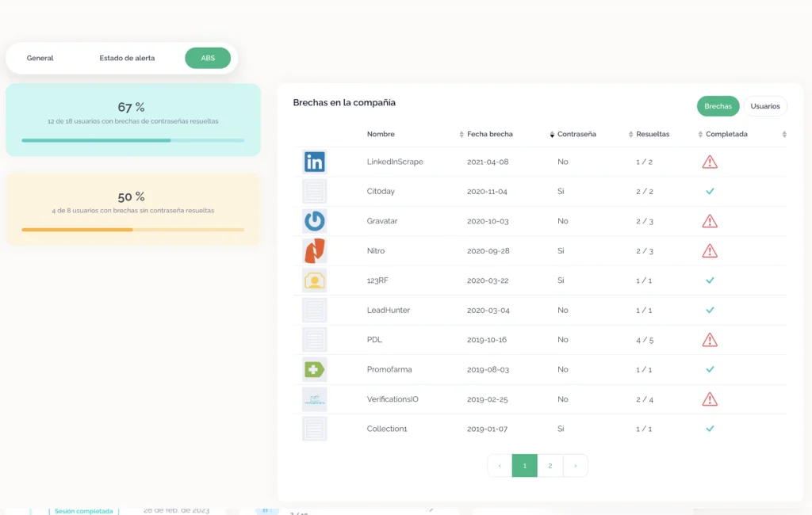Click the Gravatar power-symbol logo
The width and height of the screenshot is (812, 515).
tap(314, 221)
